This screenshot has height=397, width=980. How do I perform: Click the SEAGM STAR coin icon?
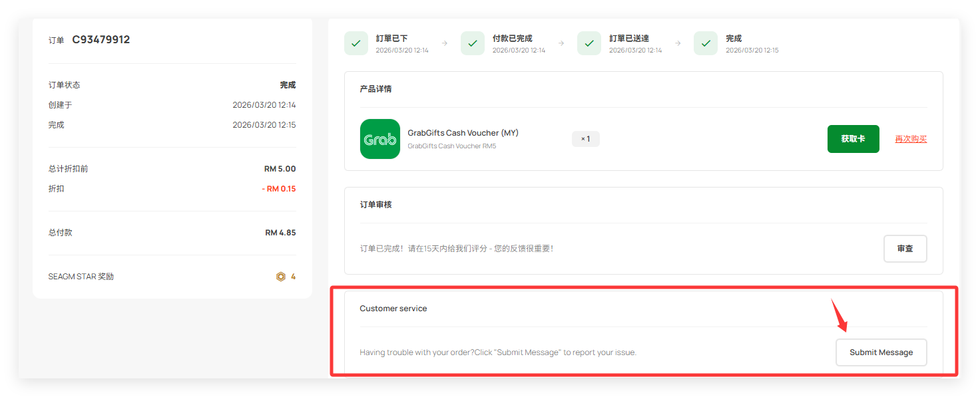coord(281,277)
